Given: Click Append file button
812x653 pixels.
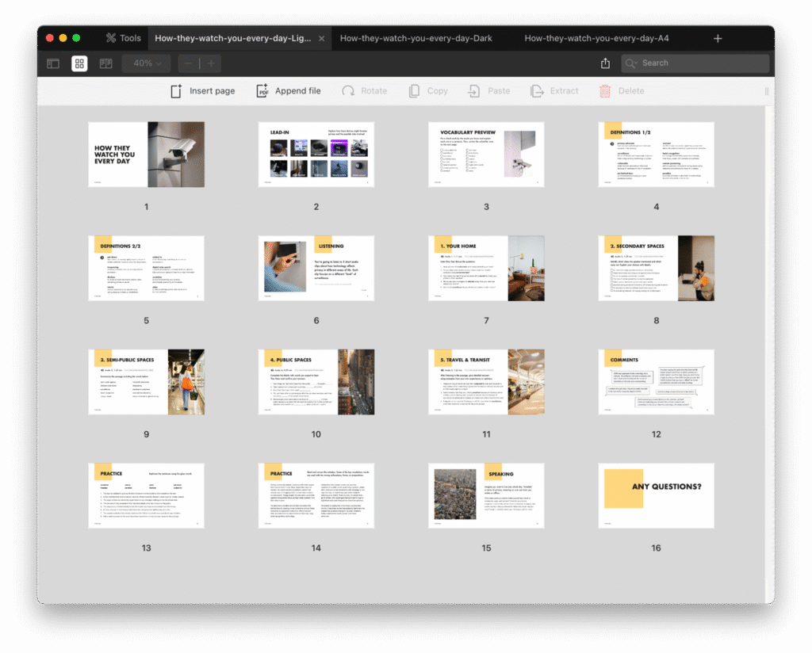Looking at the screenshot, I should click(x=288, y=91).
